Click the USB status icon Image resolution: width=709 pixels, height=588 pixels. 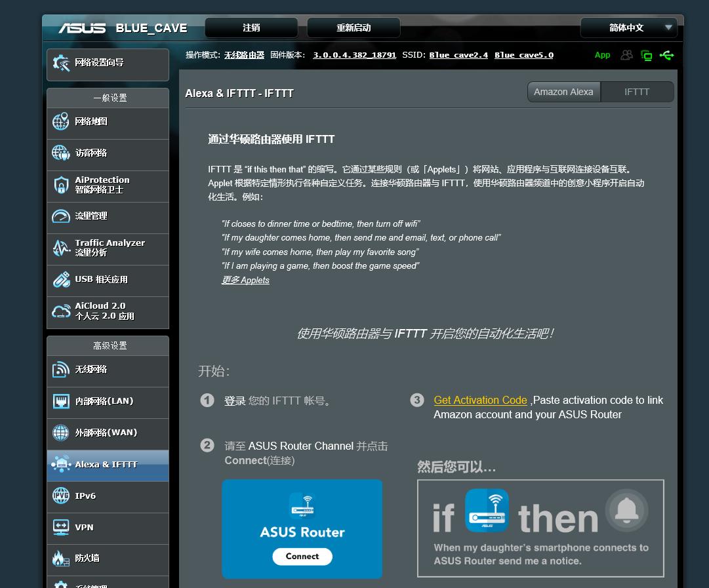point(666,55)
